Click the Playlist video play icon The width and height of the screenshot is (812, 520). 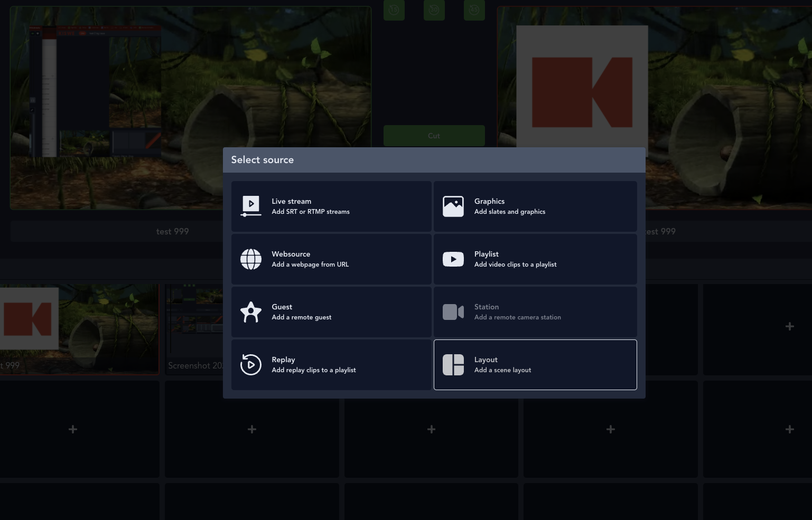point(453,259)
